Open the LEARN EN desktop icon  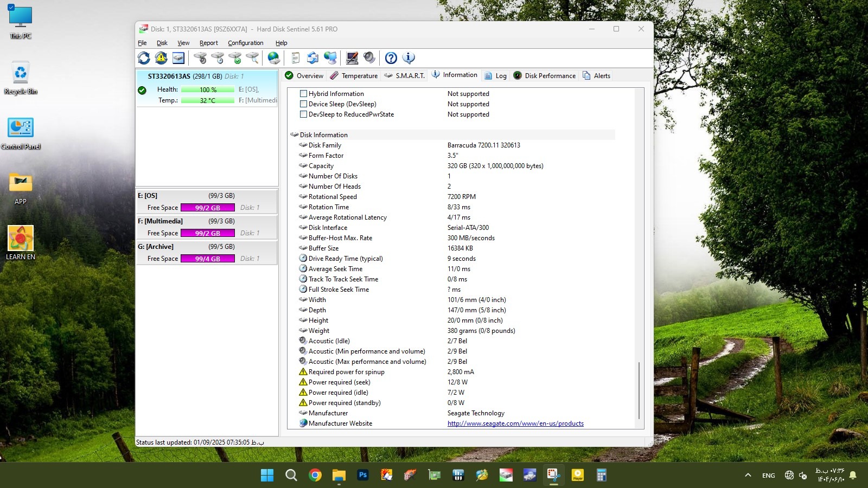21,243
